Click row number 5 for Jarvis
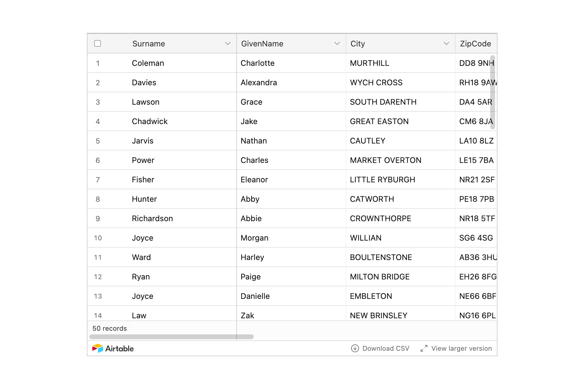Viewport: 571px width, 392px height. coord(98,141)
